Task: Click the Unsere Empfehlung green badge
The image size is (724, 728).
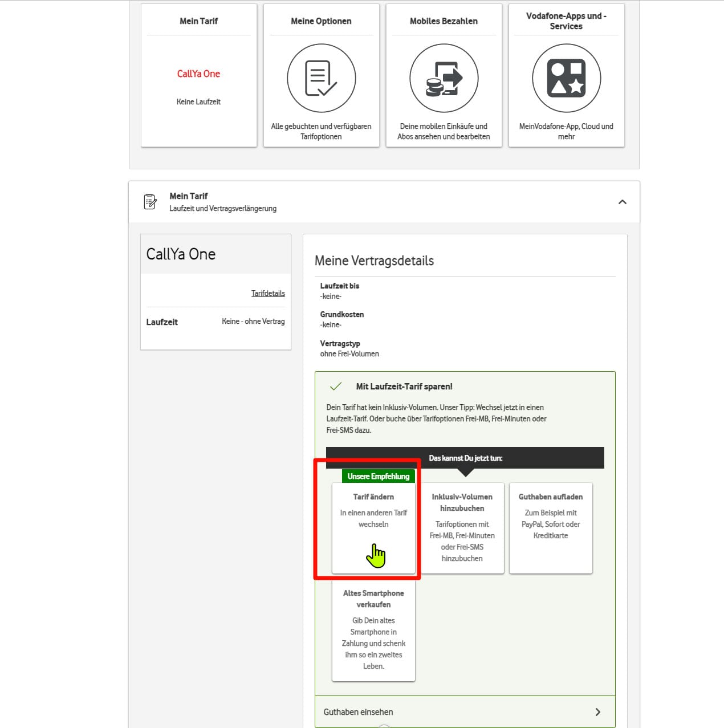Action: 378,476
